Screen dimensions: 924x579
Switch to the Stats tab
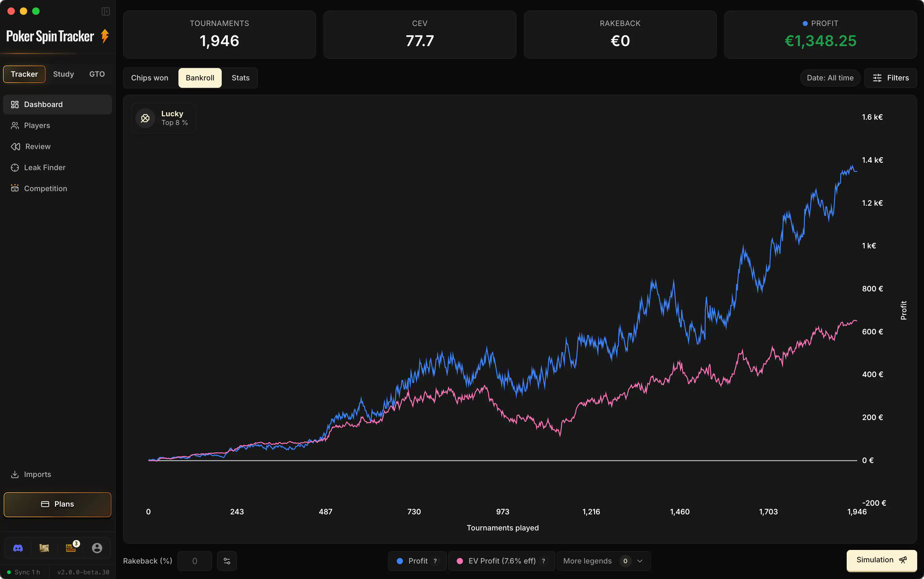click(x=240, y=78)
